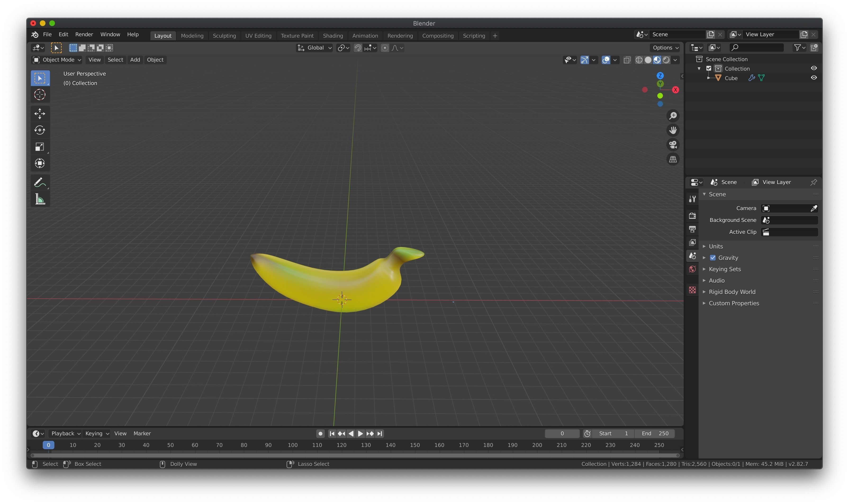Jump to the last frame
849x504 pixels.
click(380, 434)
